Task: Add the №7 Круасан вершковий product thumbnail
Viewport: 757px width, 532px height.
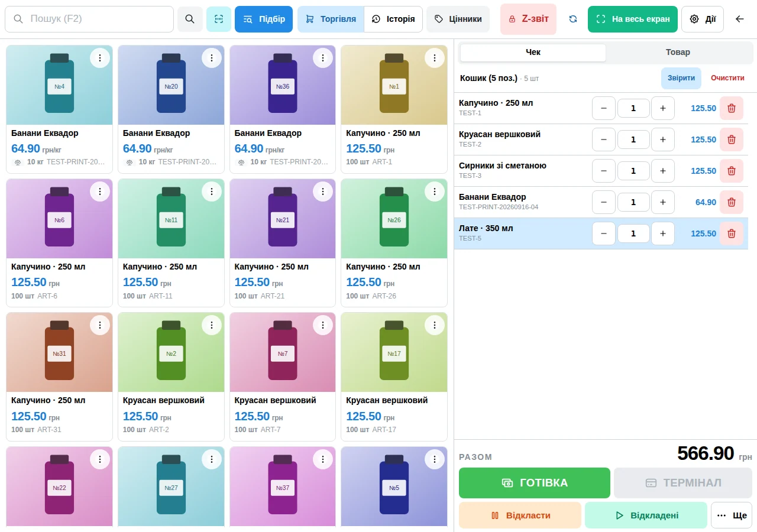Action: tap(283, 352)
